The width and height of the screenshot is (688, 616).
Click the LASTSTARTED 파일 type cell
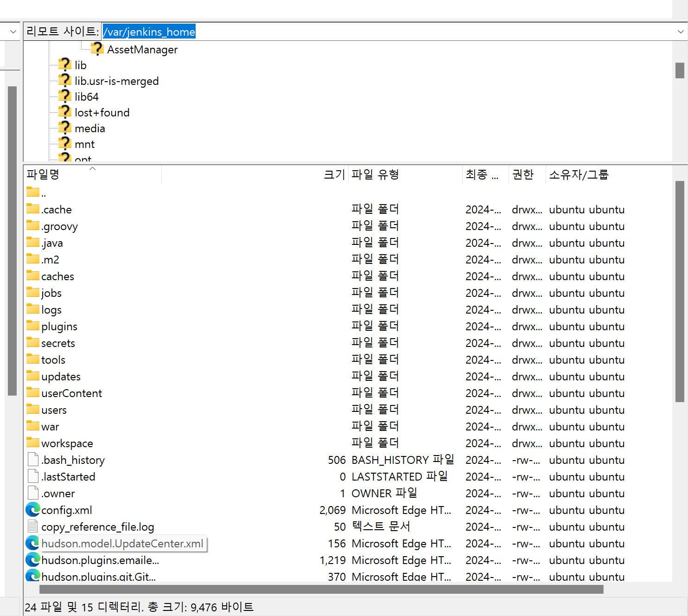click(x=400, y=476)
